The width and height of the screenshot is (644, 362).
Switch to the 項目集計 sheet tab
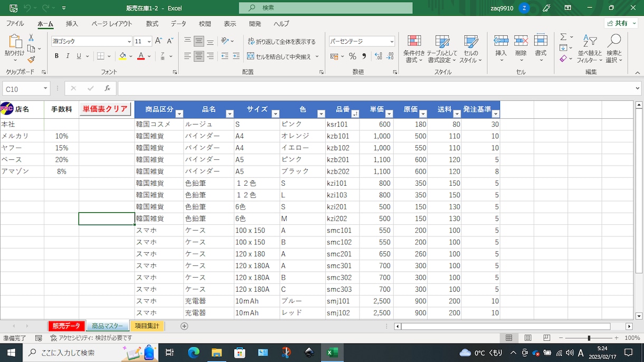[x=147, y=326]
